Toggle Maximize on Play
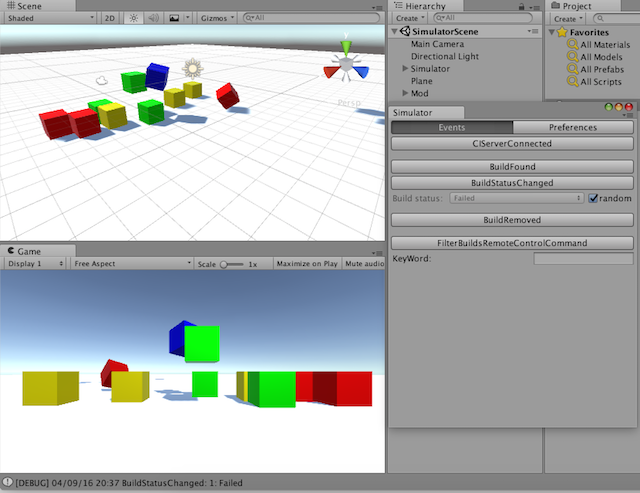Viewport: 640px width, 493px height. point(307,264)
